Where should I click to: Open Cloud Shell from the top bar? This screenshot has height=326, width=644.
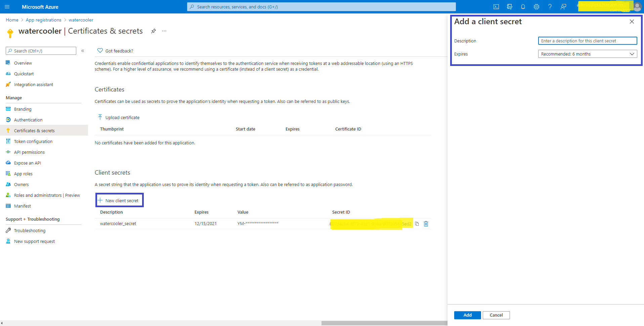(496, 7)
